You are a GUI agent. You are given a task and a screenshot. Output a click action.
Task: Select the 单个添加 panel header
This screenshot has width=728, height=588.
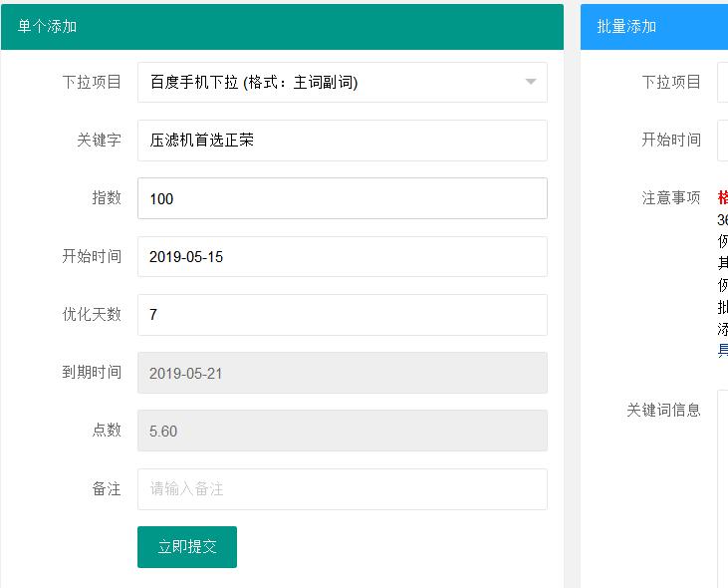[x=281, y=27]
